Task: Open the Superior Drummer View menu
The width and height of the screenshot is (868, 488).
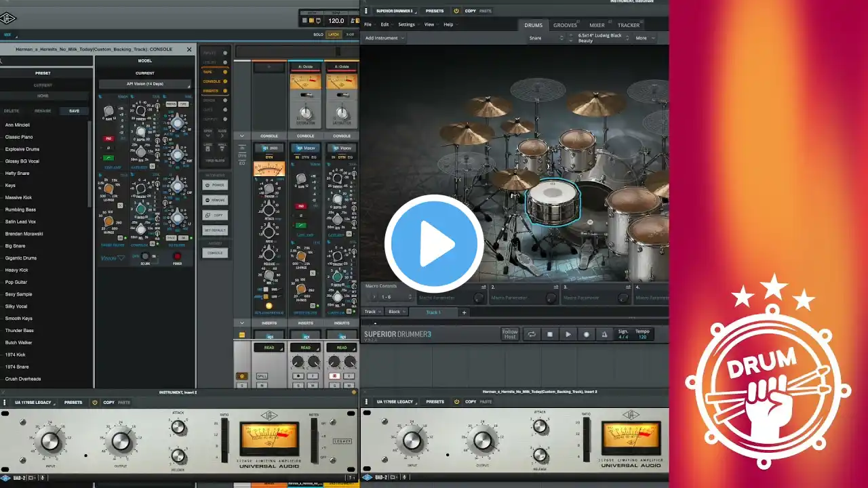Action: 429,24
